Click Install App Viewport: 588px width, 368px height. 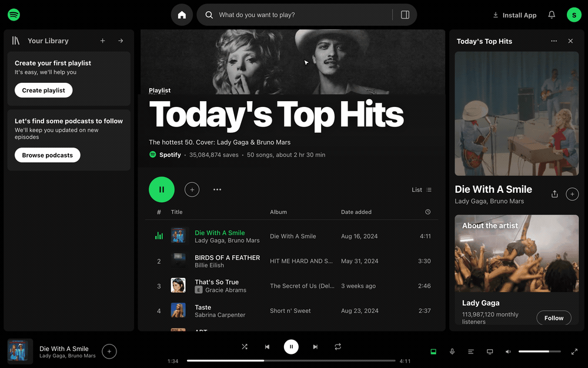514,15
